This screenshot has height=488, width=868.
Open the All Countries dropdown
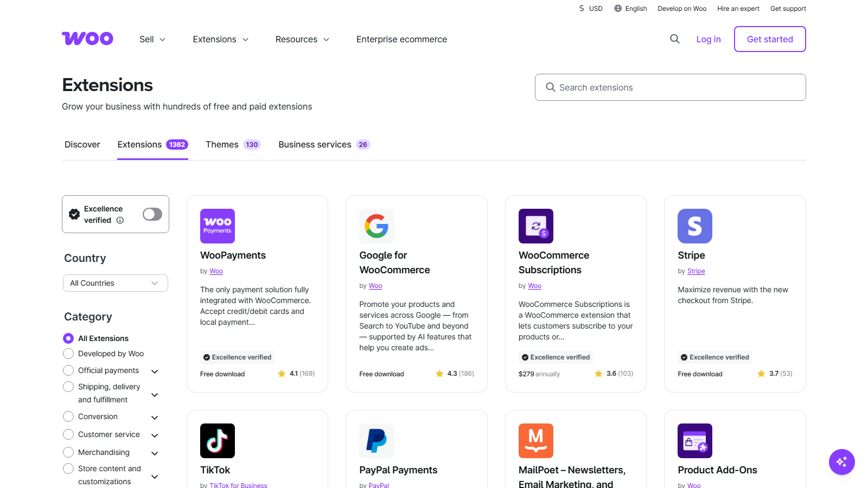tap(115, 283)
